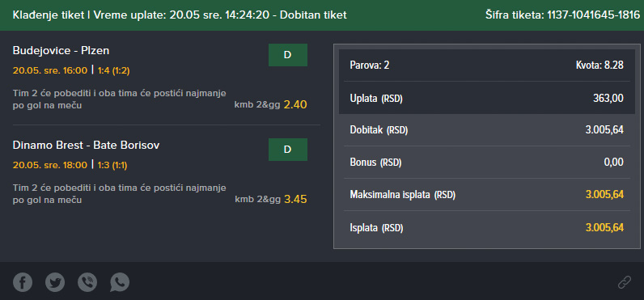Share the ticket via Viber
This screenshot has width=644, height=300.
coord(87,282)
